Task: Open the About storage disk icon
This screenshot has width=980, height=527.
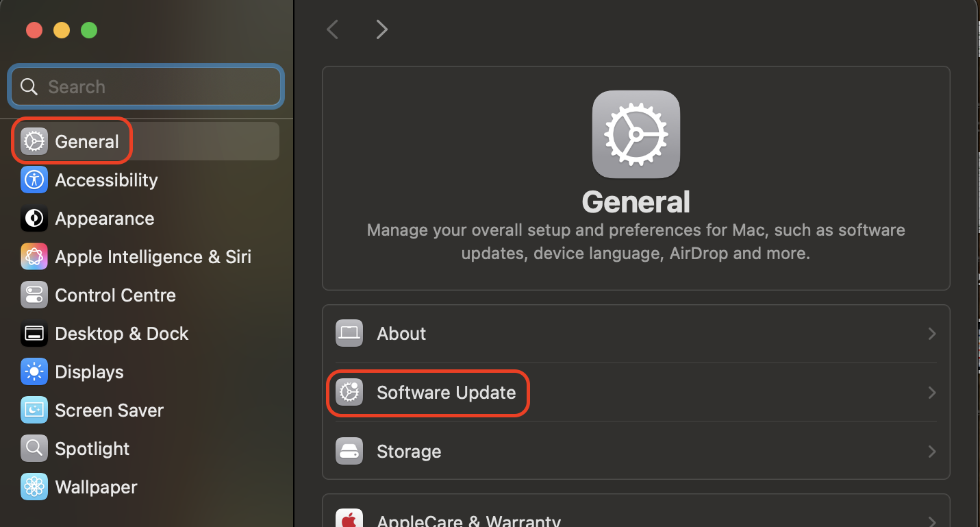Action: [349, 333]
